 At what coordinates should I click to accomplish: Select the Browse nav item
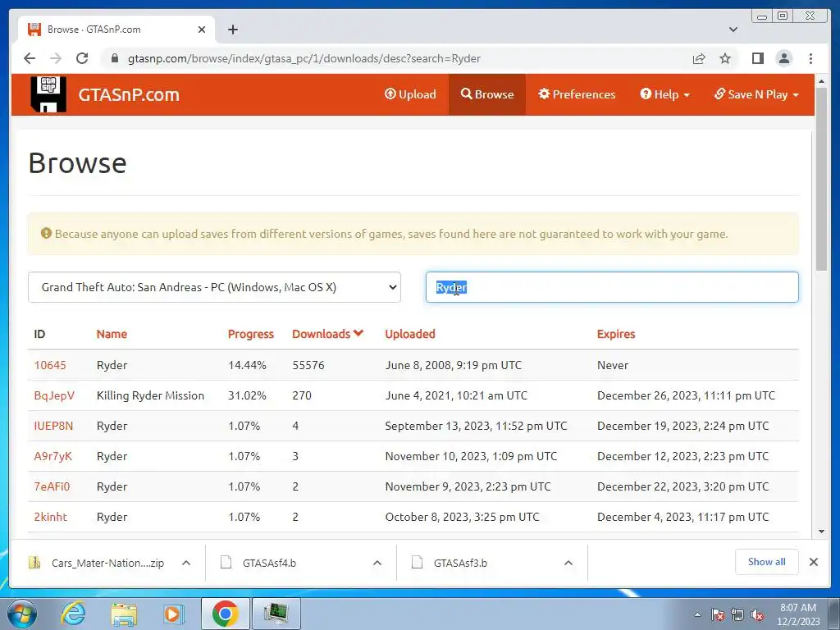tap(487, 94)
